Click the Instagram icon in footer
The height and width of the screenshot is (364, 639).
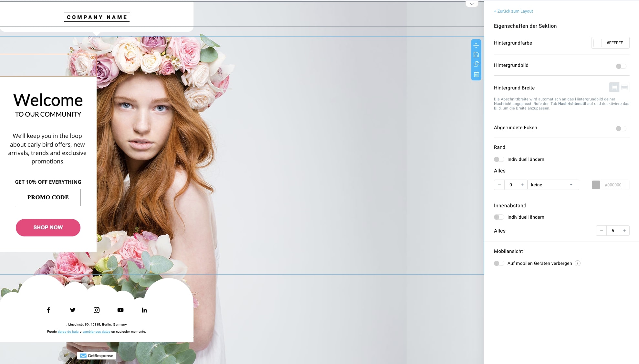click(96, 310)
